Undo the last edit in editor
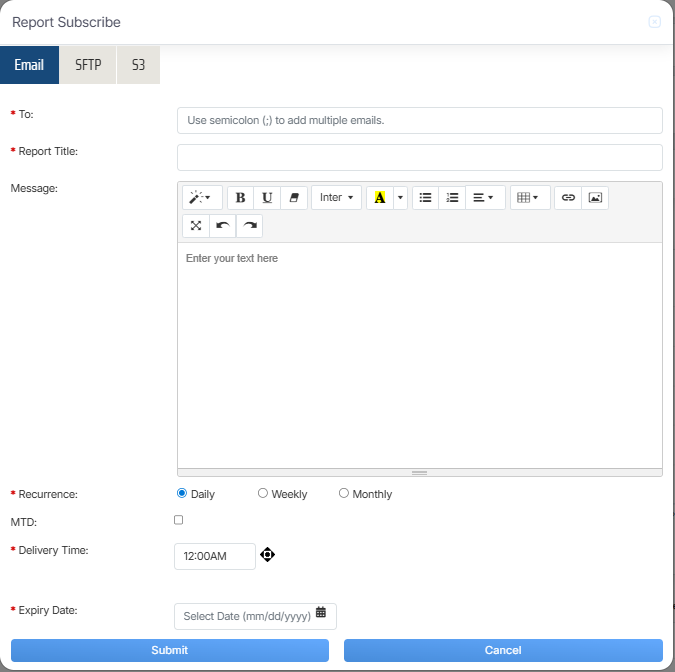Screen dimensions: 675x672 [222, 226]
